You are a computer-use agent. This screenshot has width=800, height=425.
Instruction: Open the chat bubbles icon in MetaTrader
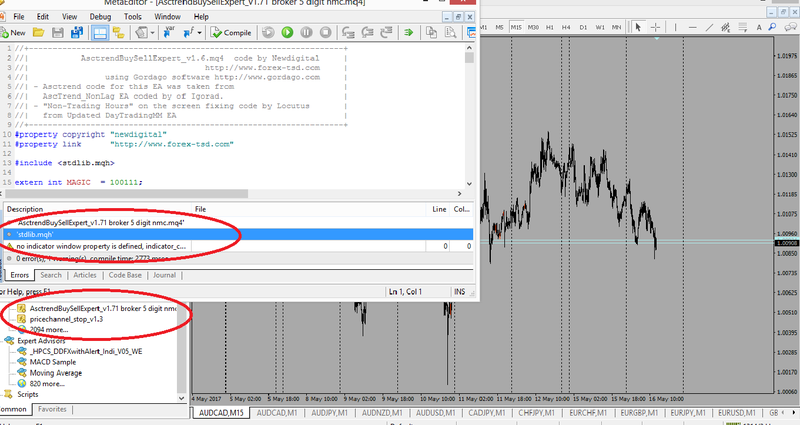791,27
